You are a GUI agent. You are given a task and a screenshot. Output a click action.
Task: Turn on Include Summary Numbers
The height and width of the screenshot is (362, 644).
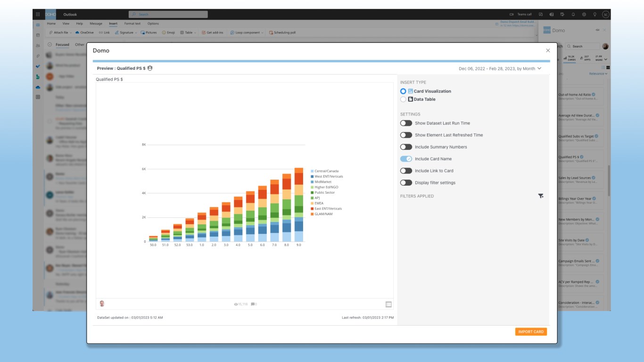(x=406, y=147)
